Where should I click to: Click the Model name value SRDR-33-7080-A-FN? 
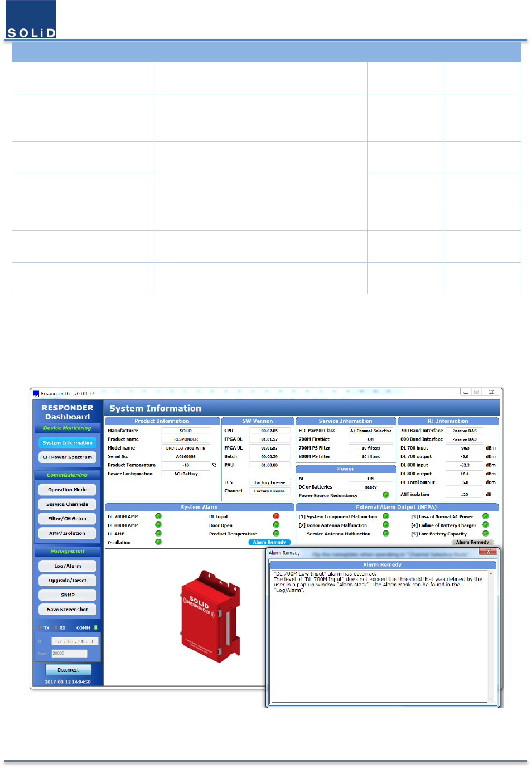point(186,448)
